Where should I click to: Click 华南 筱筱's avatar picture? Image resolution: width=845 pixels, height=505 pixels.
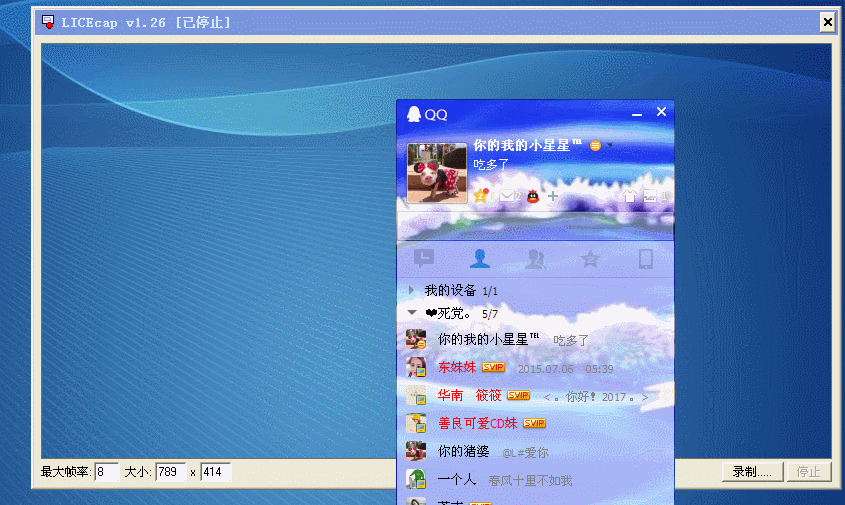(416, 395)
